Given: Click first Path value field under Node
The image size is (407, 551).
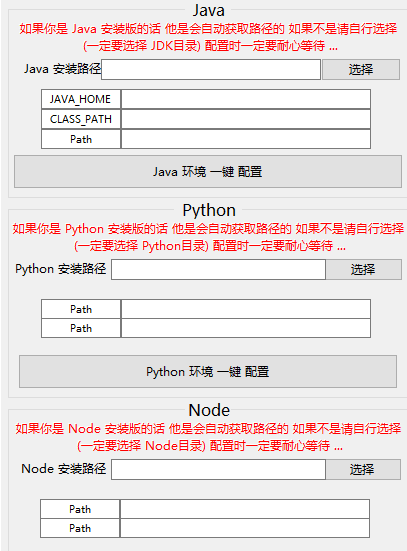Looking at the screenshot, I should click(245, 509).
